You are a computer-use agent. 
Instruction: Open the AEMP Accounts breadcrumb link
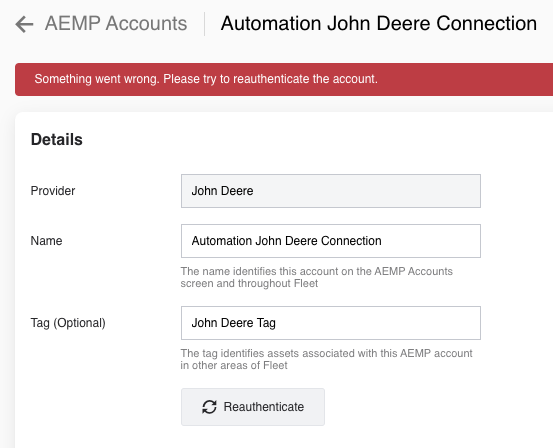[x=116, y=24]
